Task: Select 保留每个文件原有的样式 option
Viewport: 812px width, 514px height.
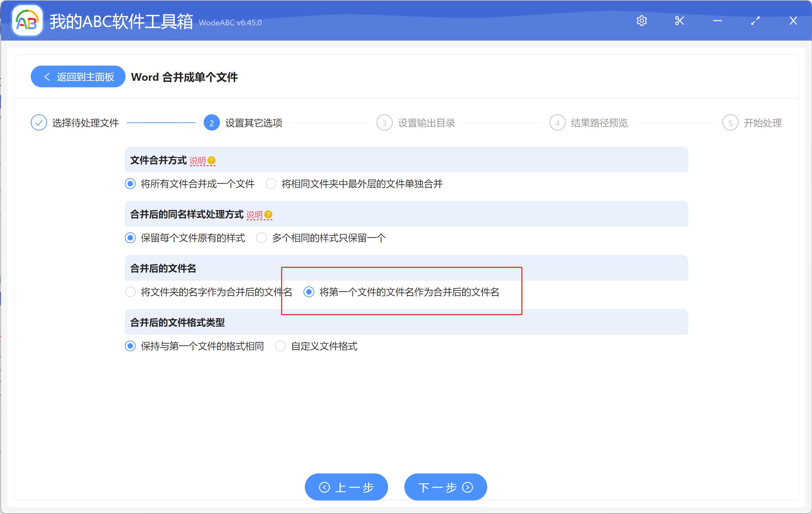Action: click(x=130, y=238)
